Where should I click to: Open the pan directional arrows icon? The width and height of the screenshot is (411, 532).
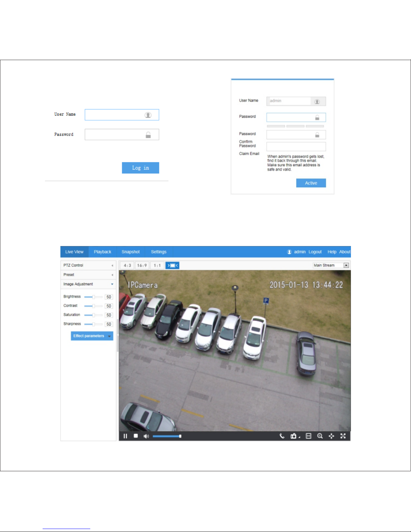(x=331, y=436)
